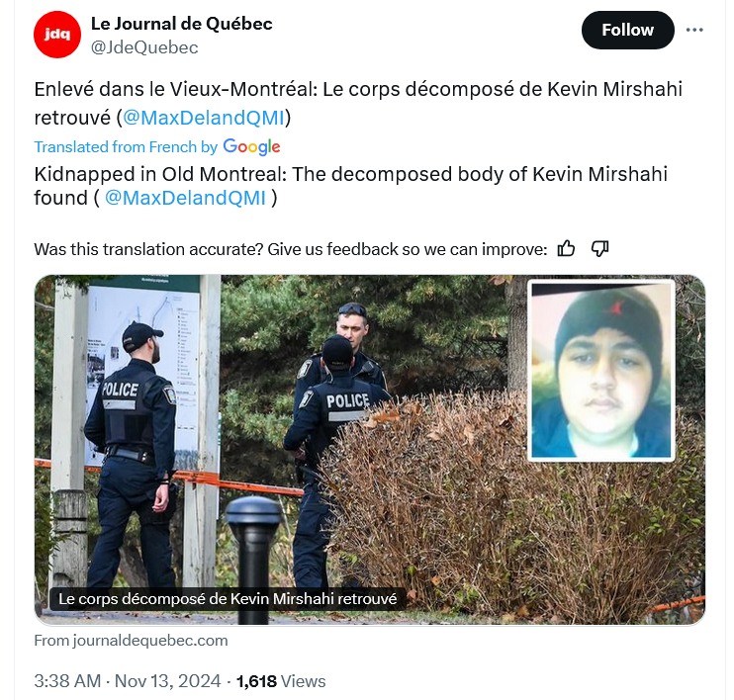Viewport: 734px width, 700px height.
Task: Click the English translated tweet text
Action: (350, 186)
